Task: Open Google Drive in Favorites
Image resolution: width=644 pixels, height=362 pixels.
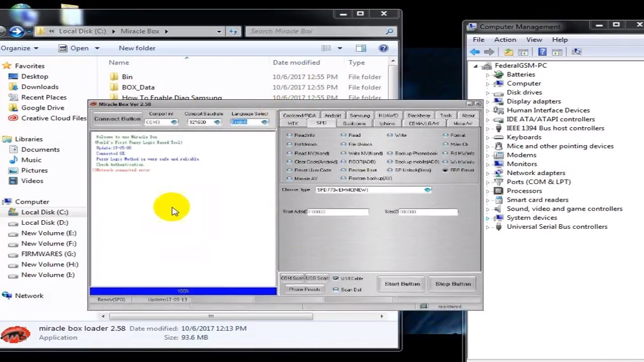Action: click(x=43, y=108)
